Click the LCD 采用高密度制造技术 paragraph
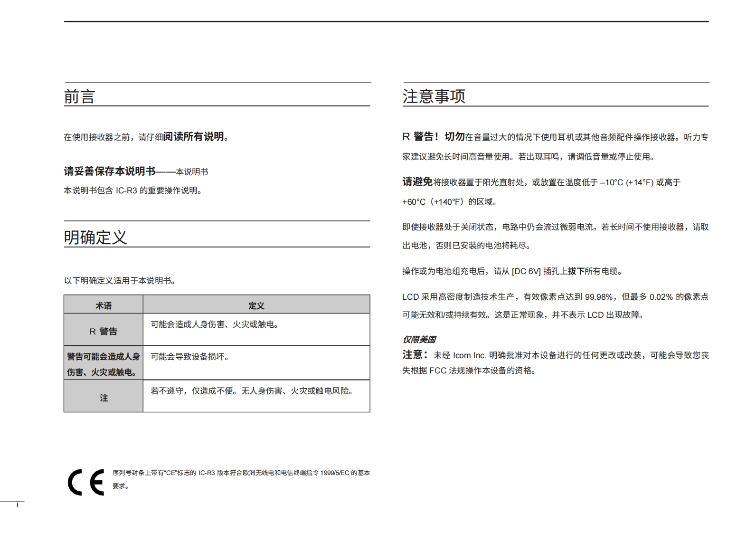The width and height of the screenshot is (756, 533). click(x=555, y=305)
